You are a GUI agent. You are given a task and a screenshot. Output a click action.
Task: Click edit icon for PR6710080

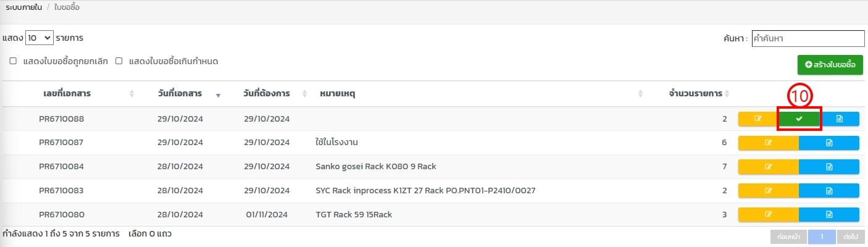tap(768, 214)
